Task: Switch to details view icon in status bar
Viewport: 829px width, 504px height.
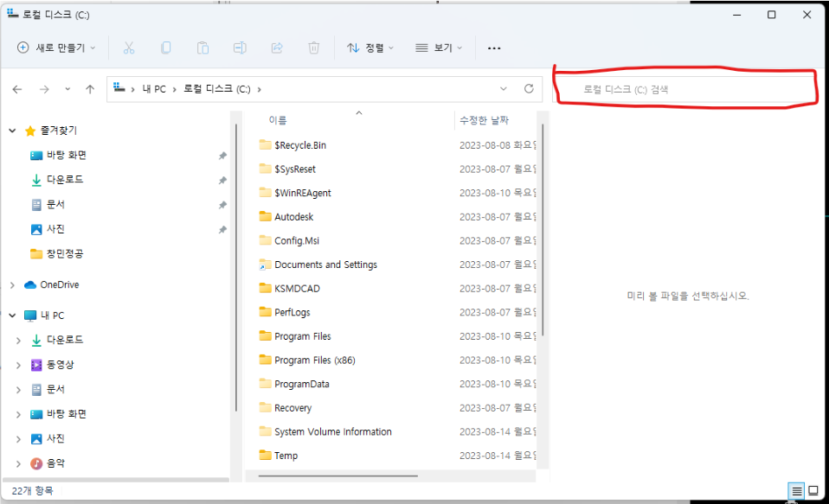Action: (796, 491)
